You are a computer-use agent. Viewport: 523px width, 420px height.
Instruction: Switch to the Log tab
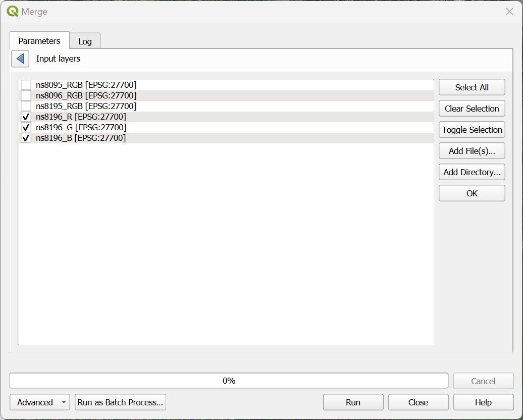click(85, 41)
